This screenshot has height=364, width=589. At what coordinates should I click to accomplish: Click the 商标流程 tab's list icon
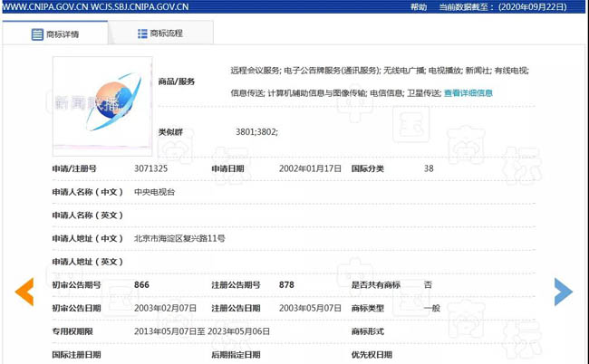142,34
